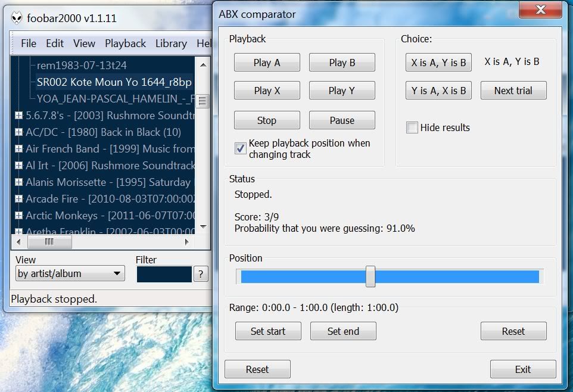The image size is (573, 392).
Task: Expand the Alanis Morissette album node
Action: click(x=18, y=182)
